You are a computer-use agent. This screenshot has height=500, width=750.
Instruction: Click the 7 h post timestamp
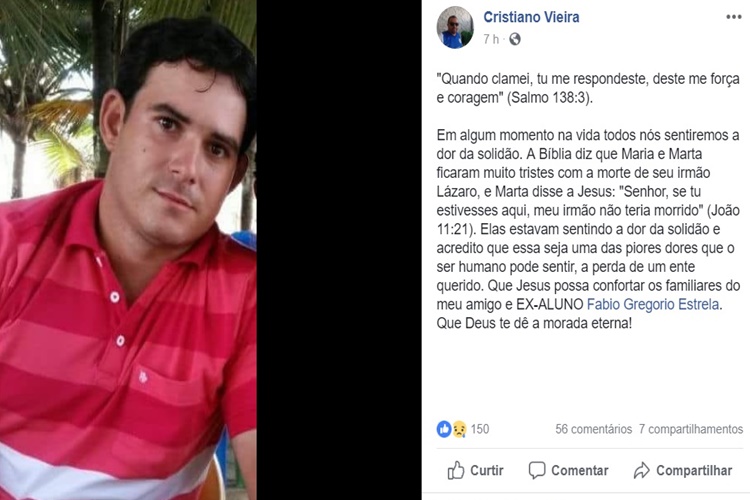coord(491,39)
